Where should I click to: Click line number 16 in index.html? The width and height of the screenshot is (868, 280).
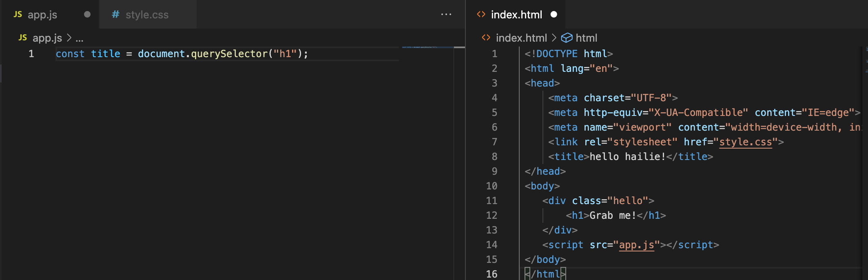[492, 274]
